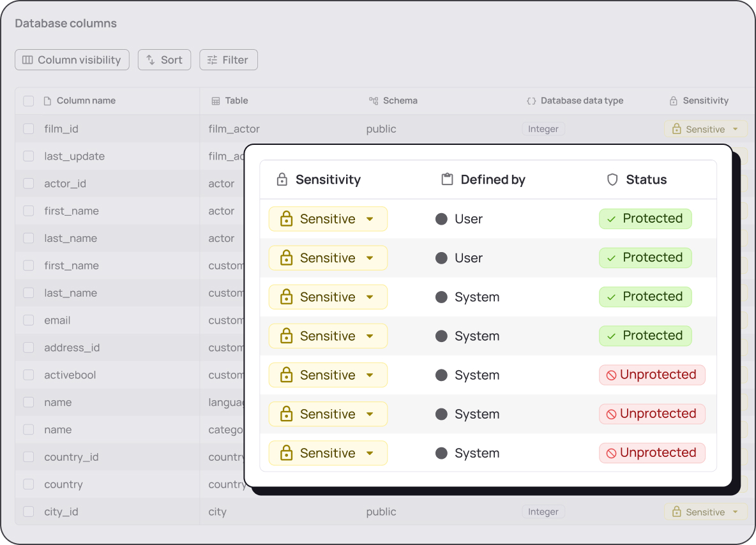Click the grid icon next to Table header

click(216, 101)
